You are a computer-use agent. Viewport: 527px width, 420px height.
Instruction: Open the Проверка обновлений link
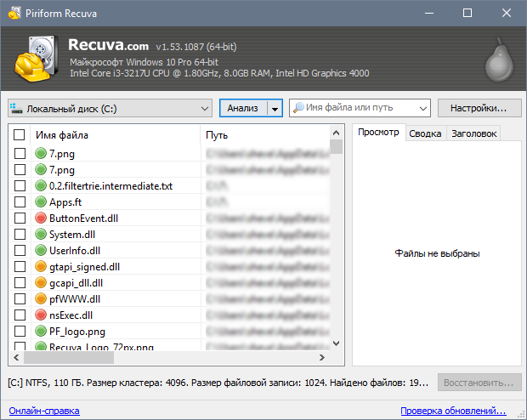[x=453, y=411]
